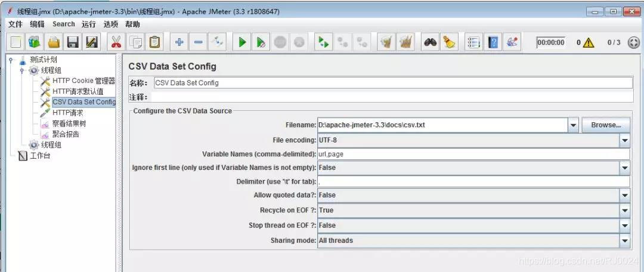The width and height of the screenshot is (644, 272).
Task: Click the gray Shutdown icon
Action: click(299, 42)
